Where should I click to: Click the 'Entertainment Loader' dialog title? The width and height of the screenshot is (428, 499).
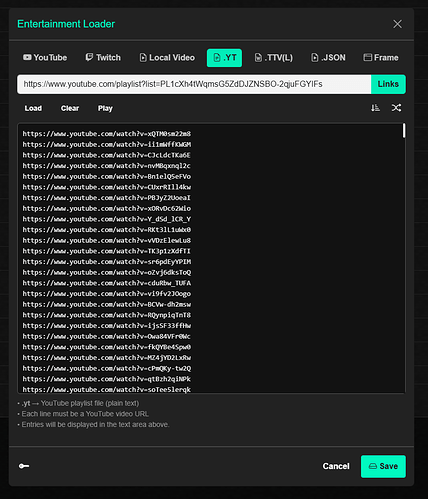point(66,24)
